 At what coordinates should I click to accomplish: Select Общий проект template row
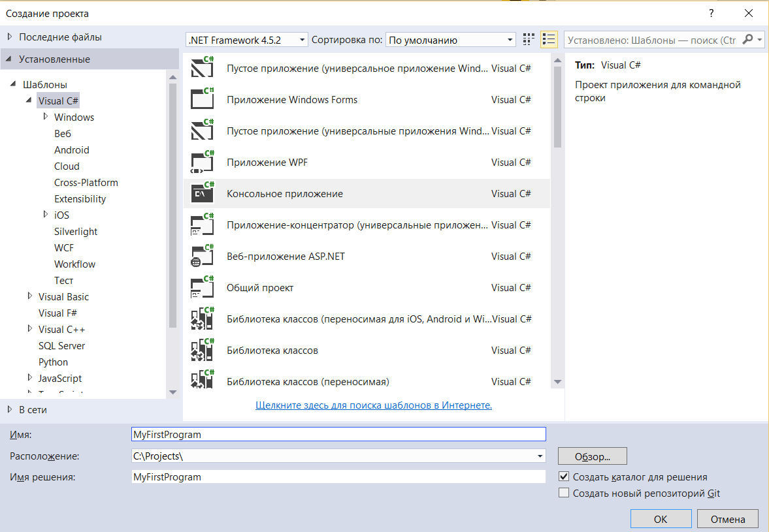367,288
